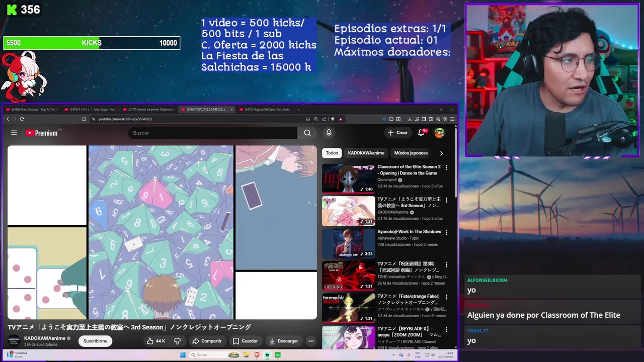Switch to Intenté mi primer Pokémon tab
The width and height of the screenshot is (644, 362).
[148, 110]
